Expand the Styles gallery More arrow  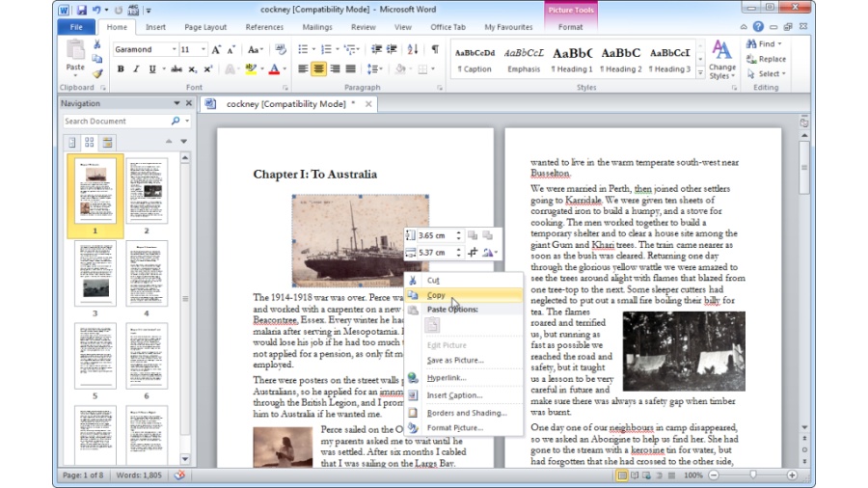(x=700, y=73)
